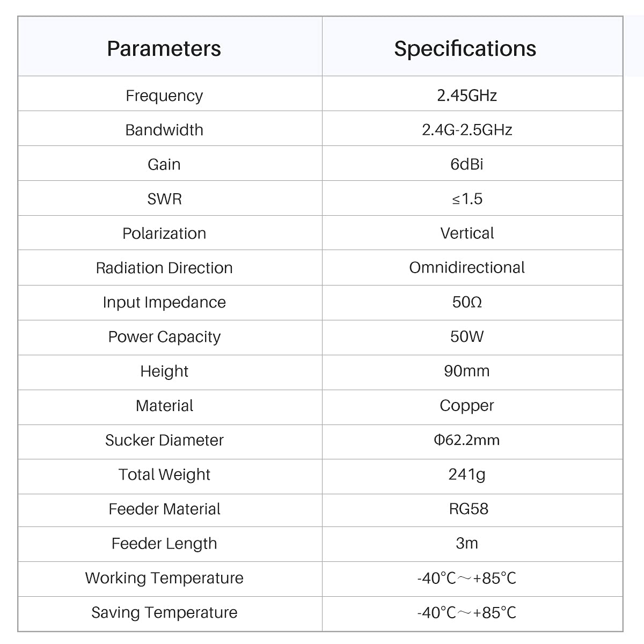
Task: Select the Working Temperature label
Action: 164,578
